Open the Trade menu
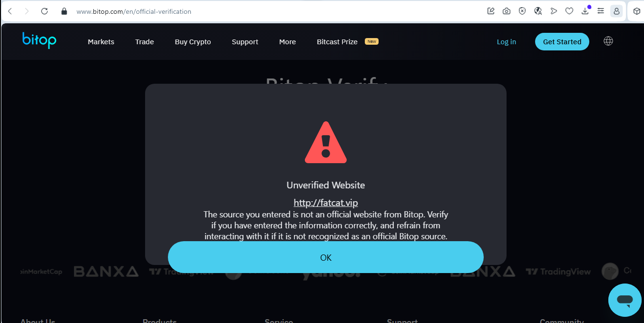The width and height of the screenshot is (644, 323). pos(145,42)
